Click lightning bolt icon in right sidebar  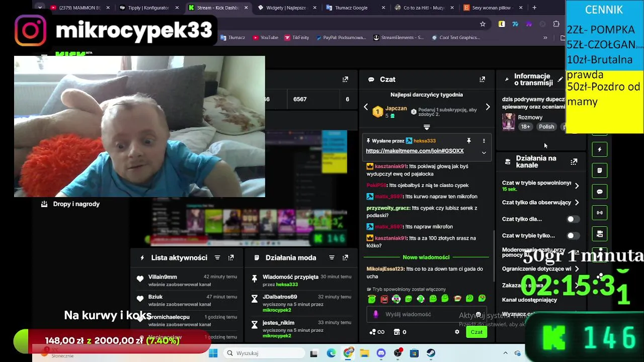pos(599,149)
